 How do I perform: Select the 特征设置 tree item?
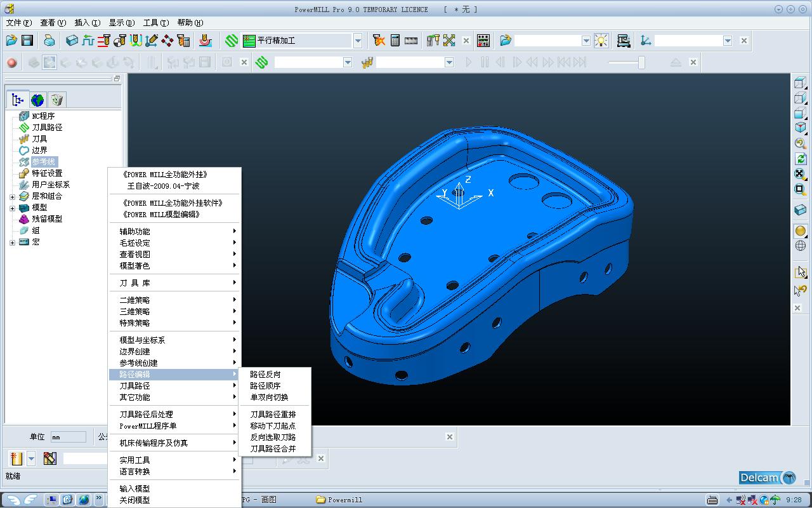tap(47, 173)
